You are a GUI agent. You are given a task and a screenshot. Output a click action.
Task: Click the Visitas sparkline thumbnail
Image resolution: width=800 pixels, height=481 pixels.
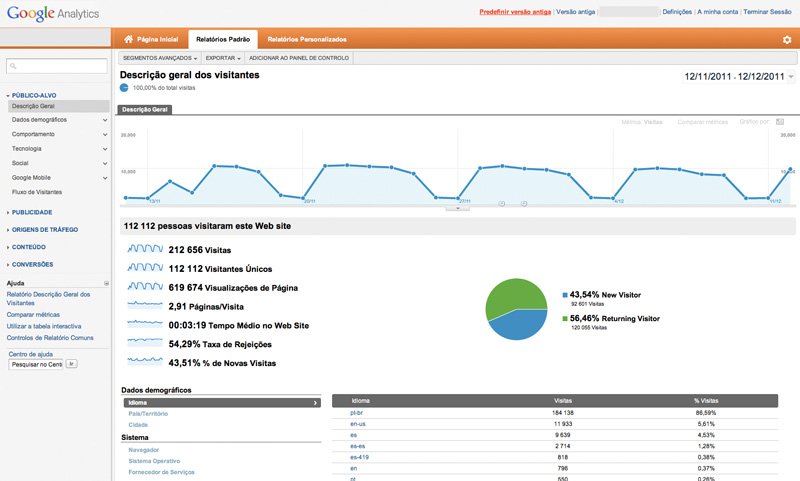[144, 249]
